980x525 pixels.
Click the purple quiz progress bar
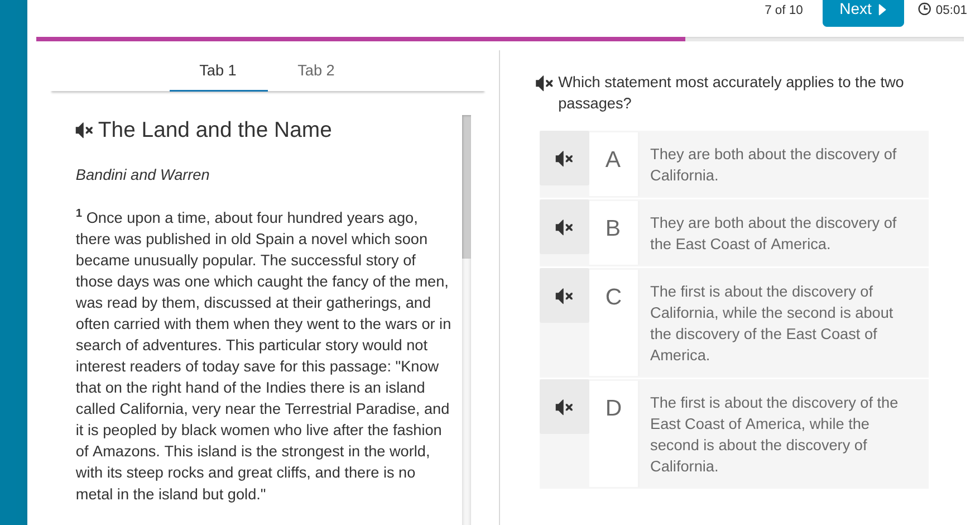pos(361,39)
